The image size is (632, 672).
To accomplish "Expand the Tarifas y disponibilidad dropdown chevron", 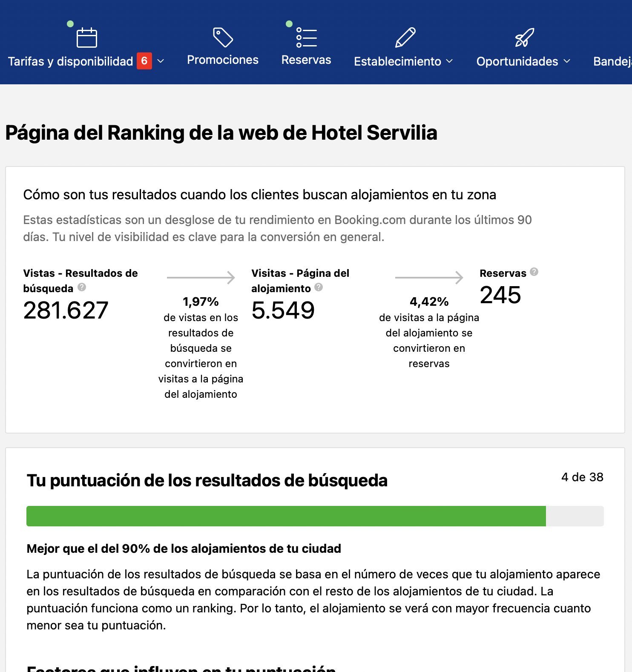I will (161, 61).
